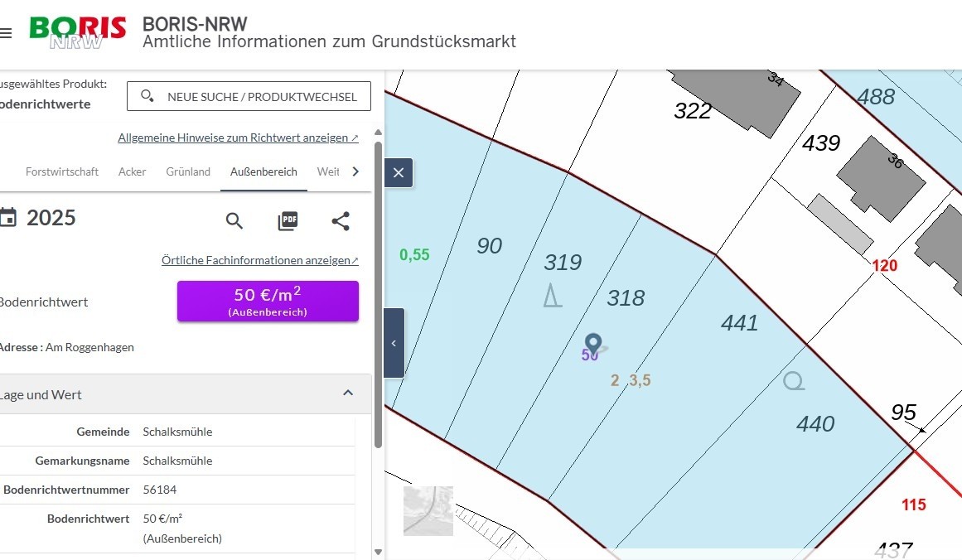Export the PDF report icon
The image size is (962, 560).
(x=288, y=221)
